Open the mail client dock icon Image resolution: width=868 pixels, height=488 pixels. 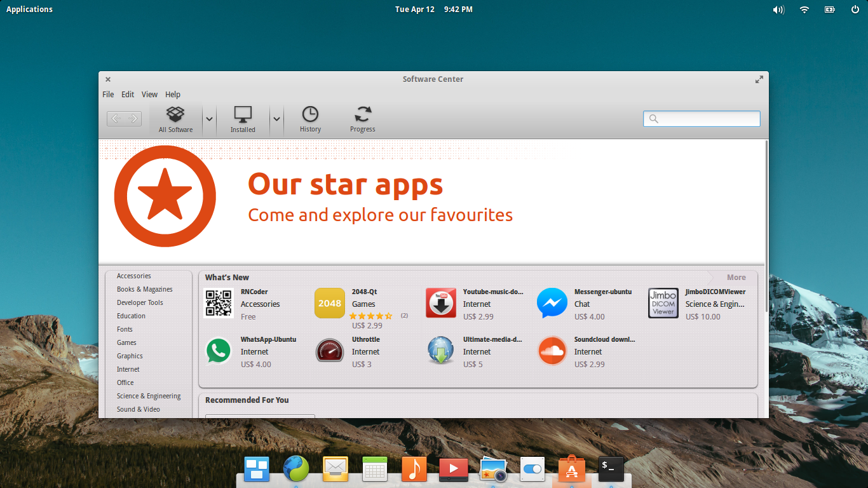point(336,469)
